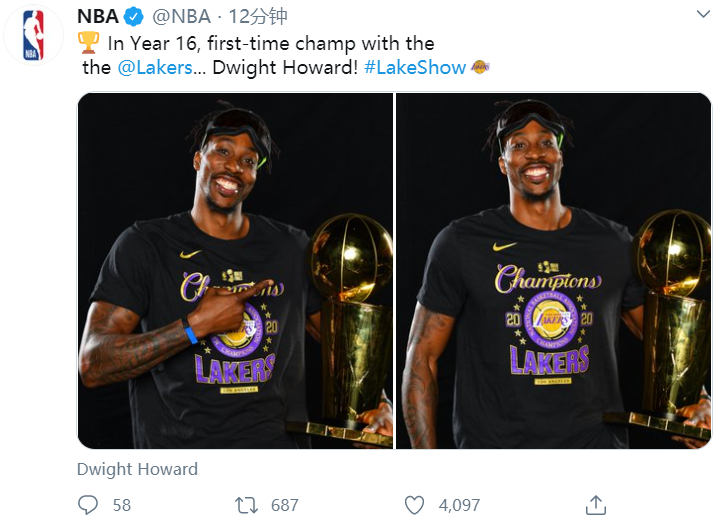Click the 4,097 likes count
727x521 pixels.
click(x=460, y=505)
